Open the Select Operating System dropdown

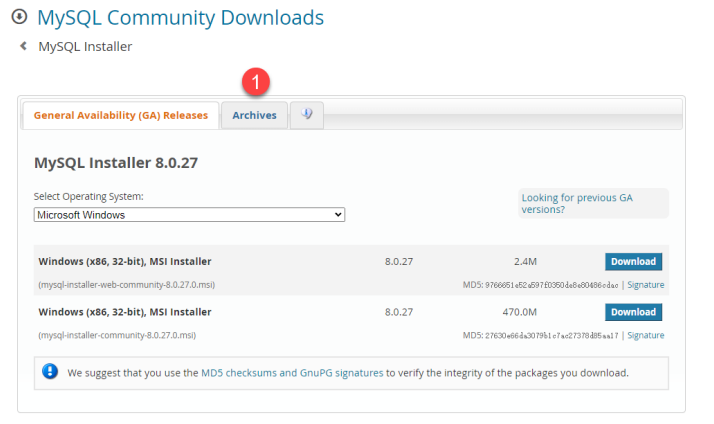coord(189,215)
